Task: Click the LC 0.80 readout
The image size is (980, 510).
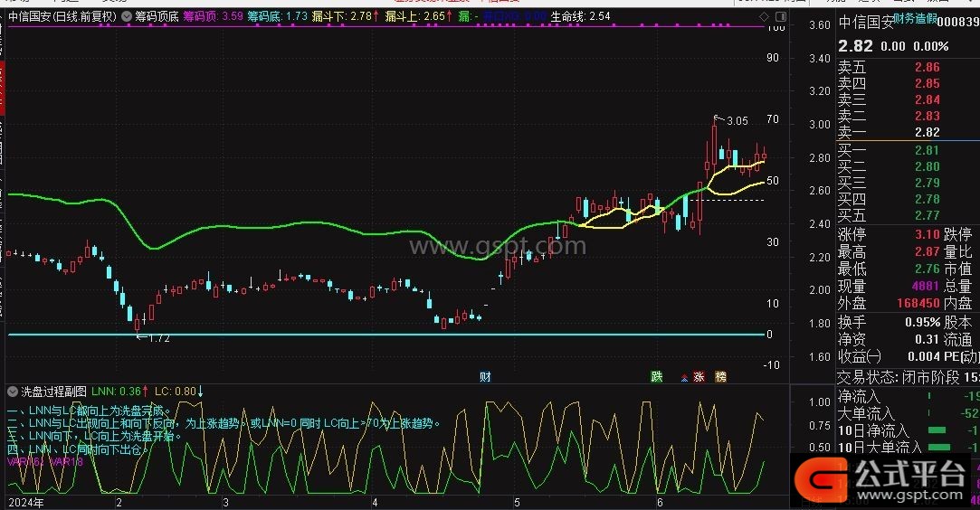Action: 179,392
